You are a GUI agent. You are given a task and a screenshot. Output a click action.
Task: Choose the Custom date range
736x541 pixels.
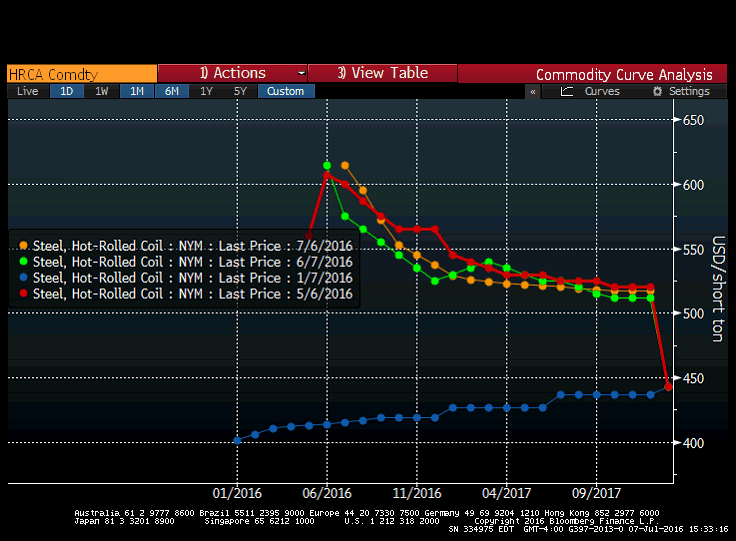285,91
